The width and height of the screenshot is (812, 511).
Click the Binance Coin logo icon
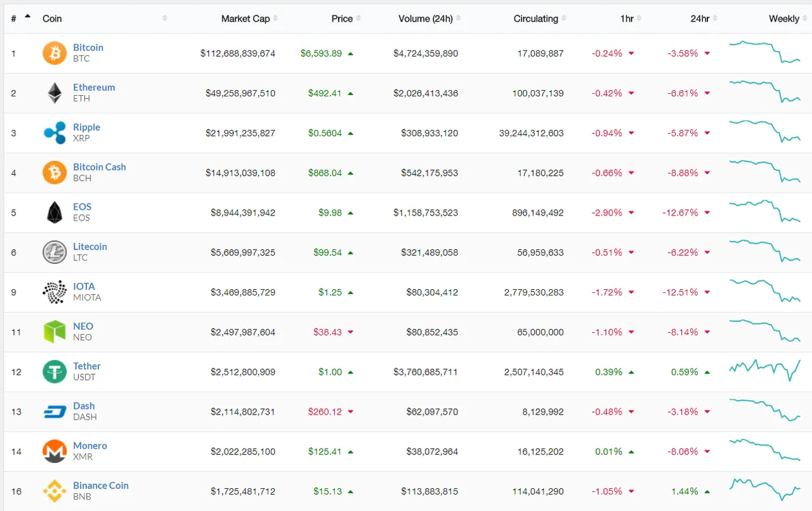[x=55, y=491]
